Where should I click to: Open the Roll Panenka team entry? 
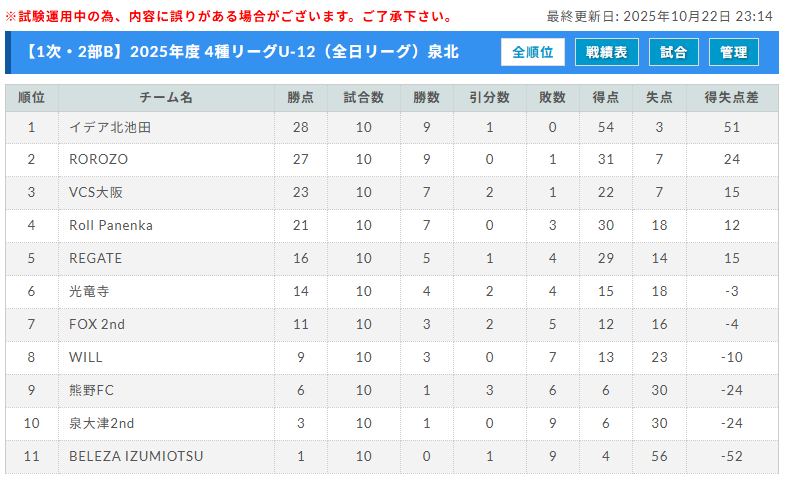[x=111, y=225]
